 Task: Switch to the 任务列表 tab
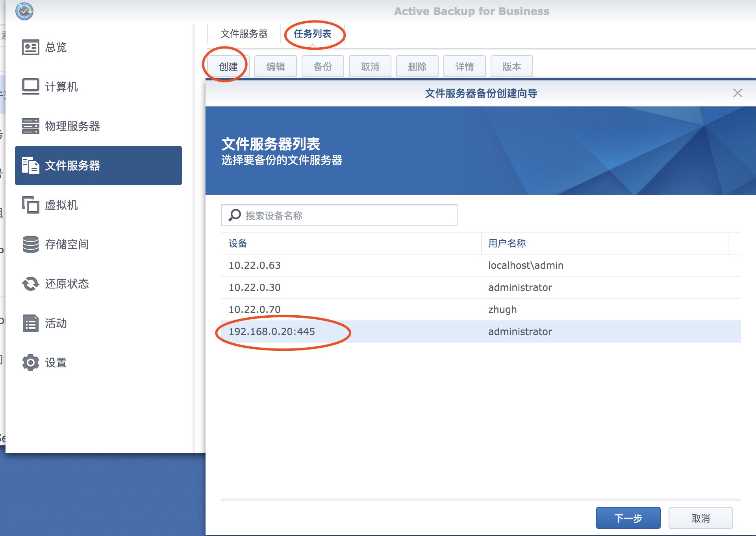(313, 34)
